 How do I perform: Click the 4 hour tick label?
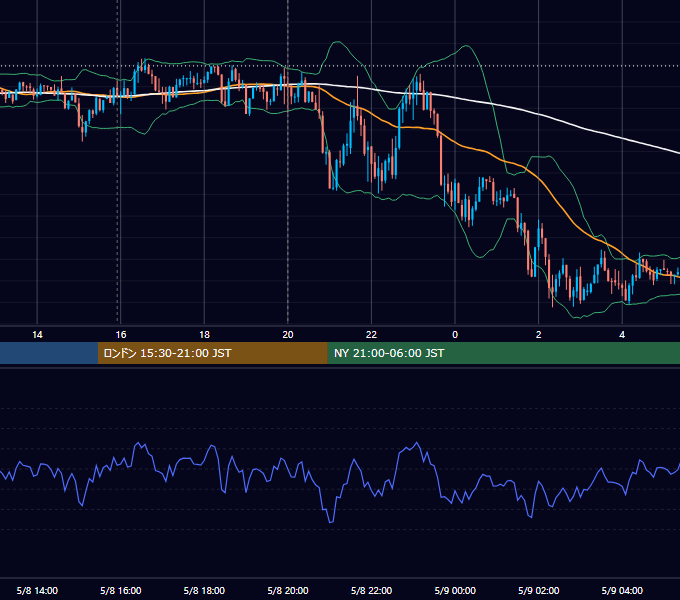622,335
